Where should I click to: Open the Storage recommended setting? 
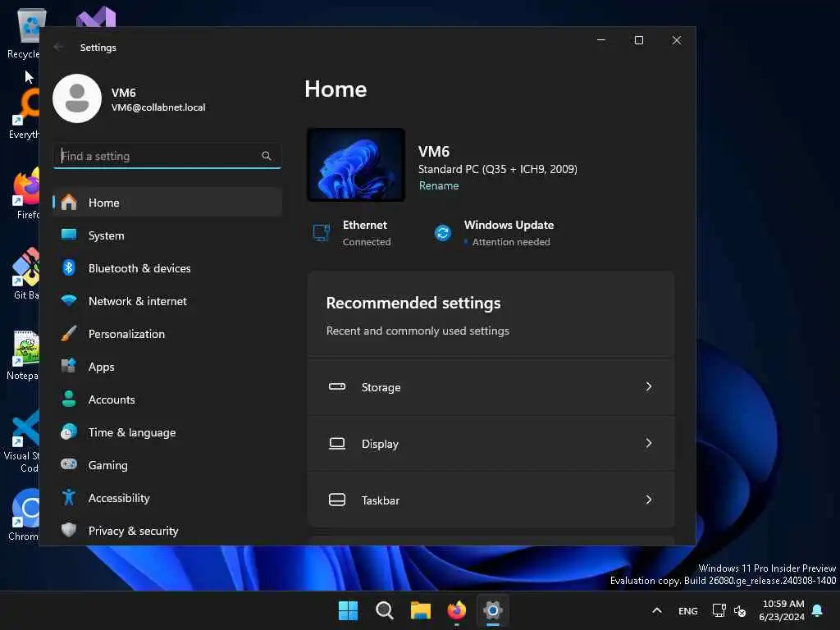pos(491,387)
